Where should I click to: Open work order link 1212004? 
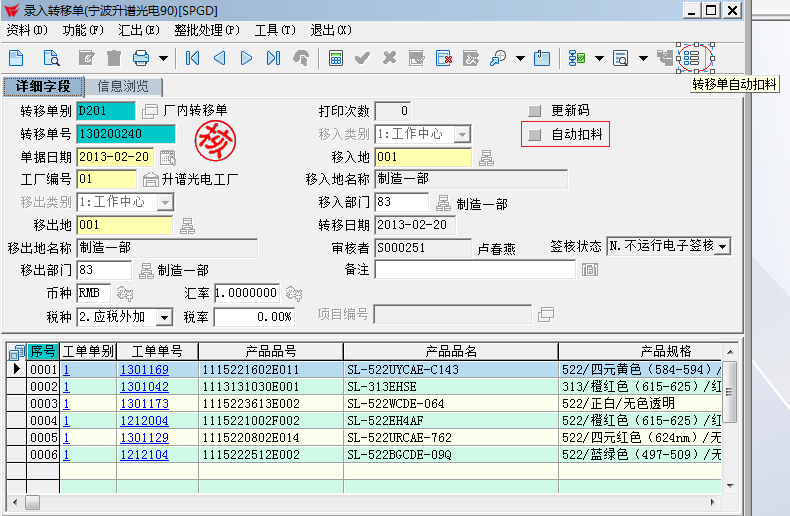tap(145, 421)
